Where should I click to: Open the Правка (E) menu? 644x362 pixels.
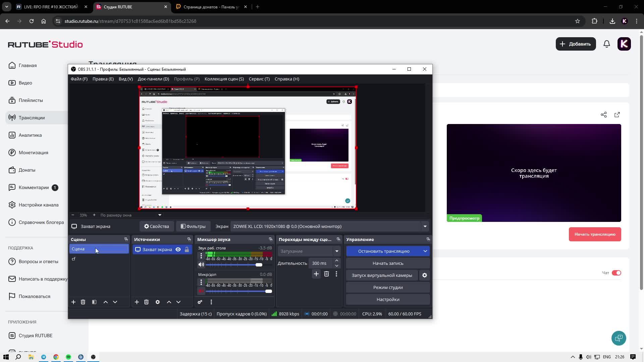click(x=103, y=79)
